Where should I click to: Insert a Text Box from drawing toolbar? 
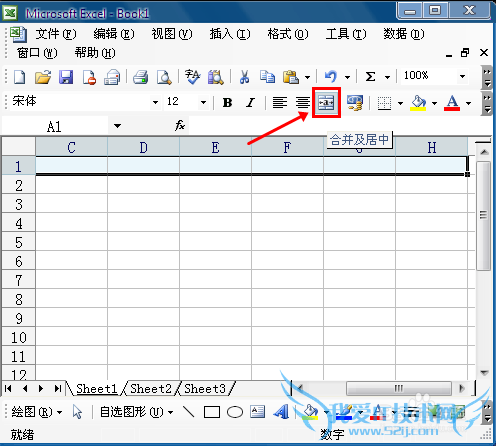258,412
